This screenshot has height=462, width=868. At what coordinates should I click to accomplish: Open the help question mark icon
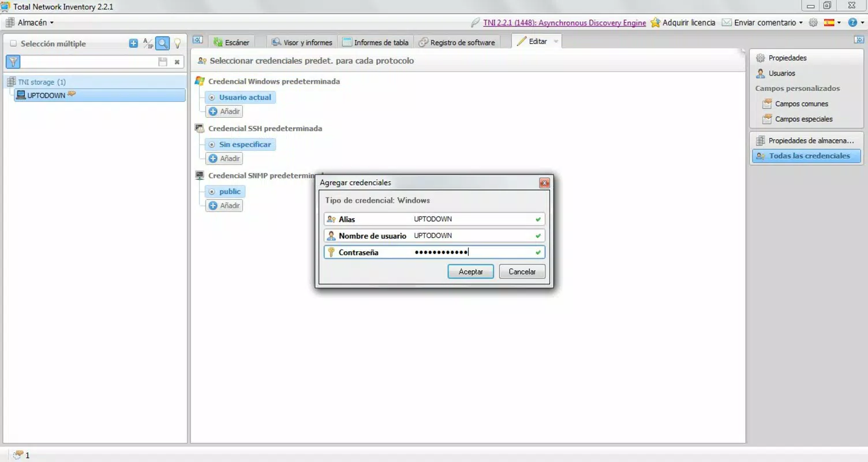click(852, 23)
